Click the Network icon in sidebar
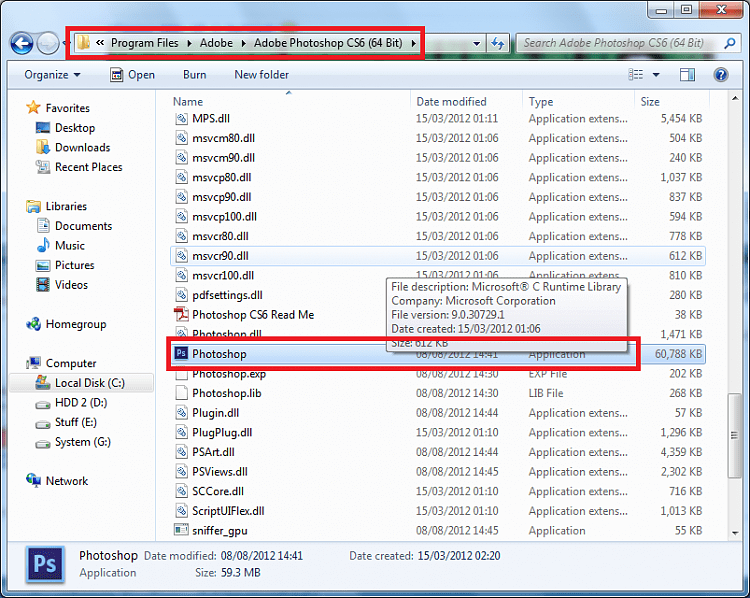Screen dimensions: 750x598 (x=33, y=480)
